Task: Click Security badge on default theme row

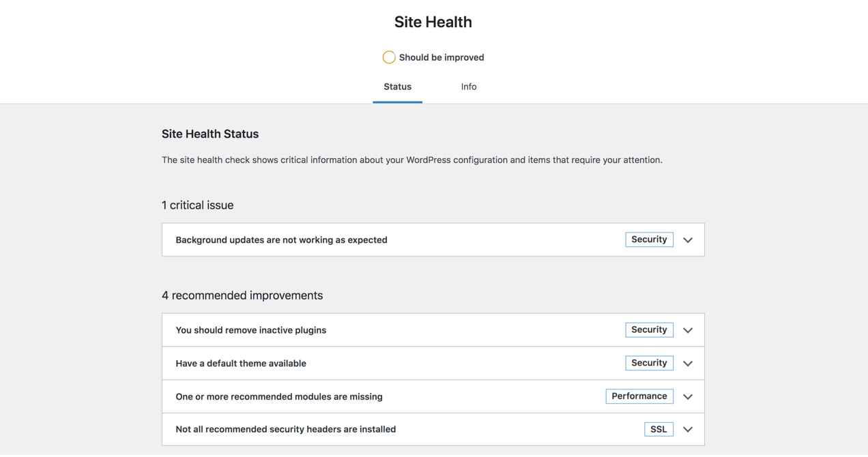Action: tap(649, 363)
